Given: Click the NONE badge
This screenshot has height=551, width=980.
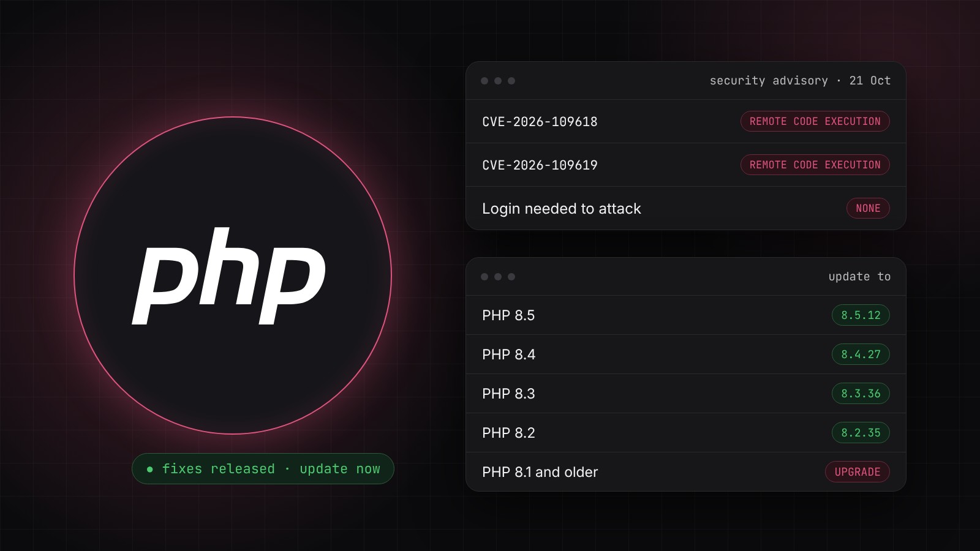Looking at the screenshot, I should (x=868, y=208).
